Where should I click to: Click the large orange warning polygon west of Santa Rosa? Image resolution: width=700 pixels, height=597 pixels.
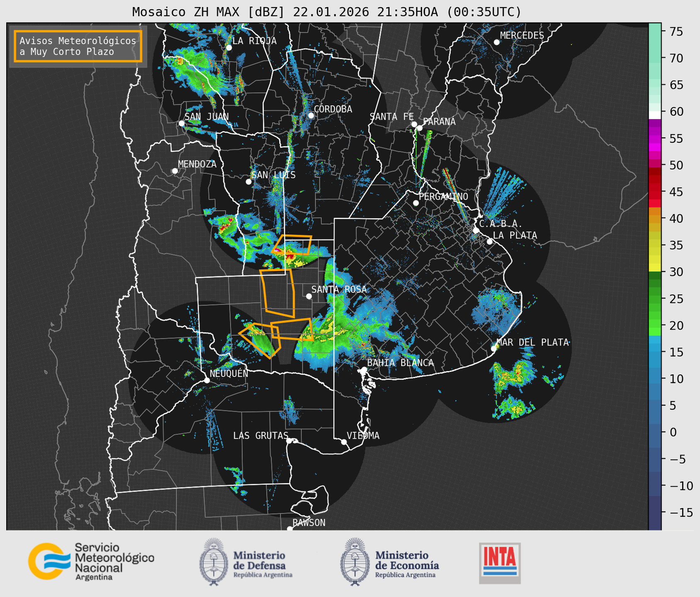[x=278, y=293]
